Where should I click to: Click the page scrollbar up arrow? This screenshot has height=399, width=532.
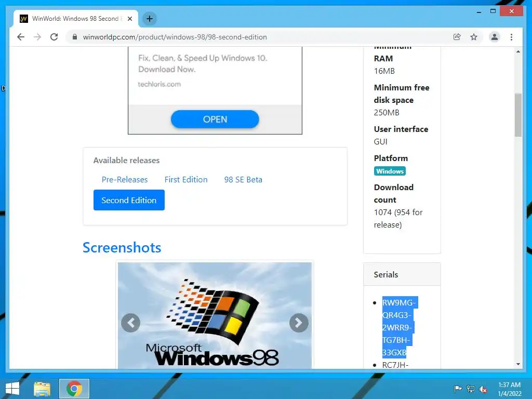(518, 51)
